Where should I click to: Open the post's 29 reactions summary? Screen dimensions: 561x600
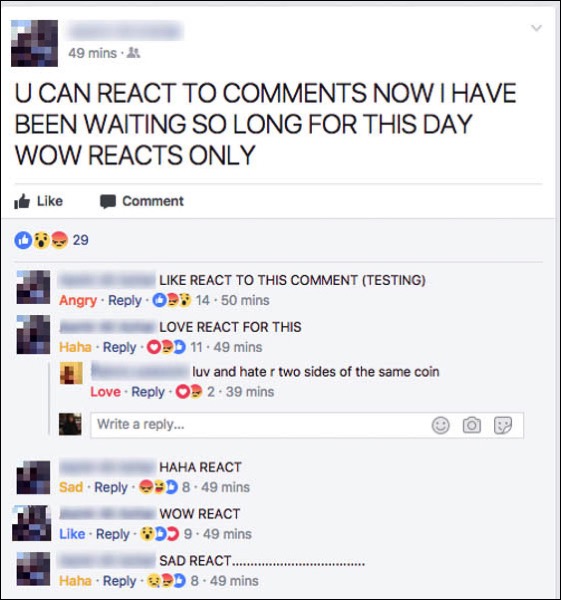click(x=51, y=240)
